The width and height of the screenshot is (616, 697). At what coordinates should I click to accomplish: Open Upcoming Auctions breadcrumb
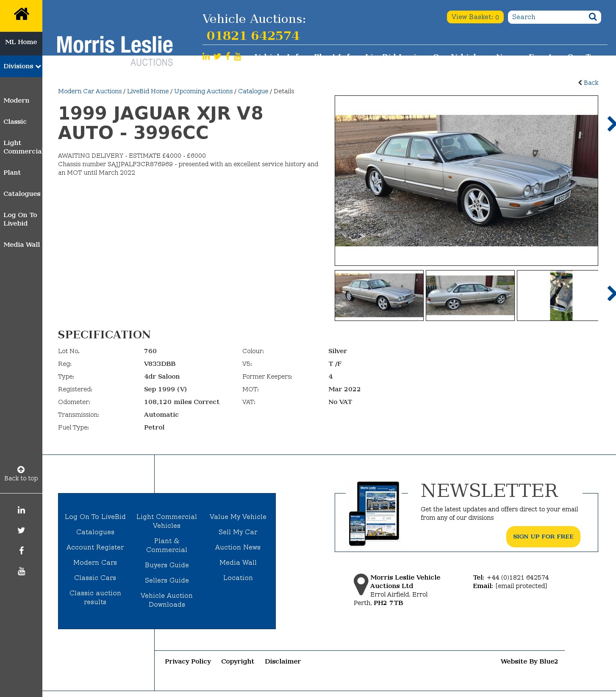(x=203, y=91)
